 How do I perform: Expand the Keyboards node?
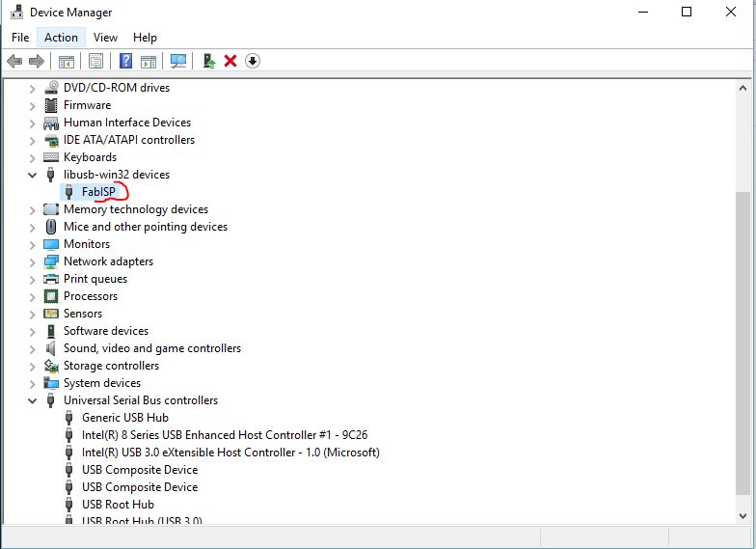pos(33,158)
